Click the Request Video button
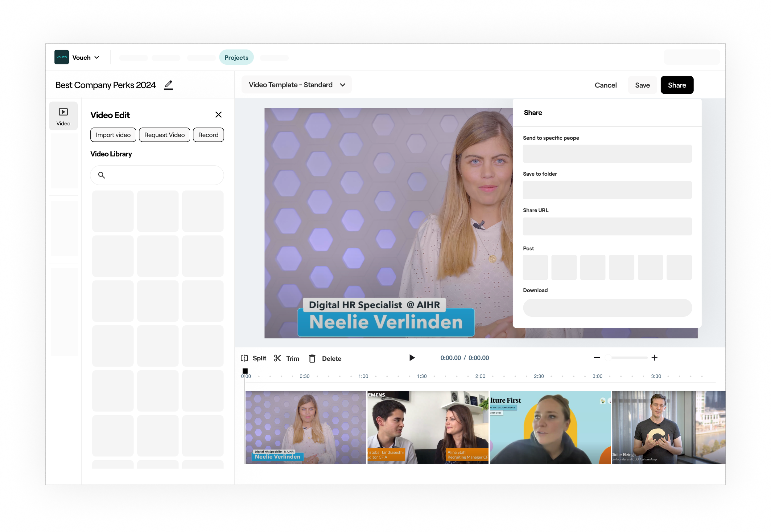This screenshot has height=532, width=771. (x=164, y=135)
